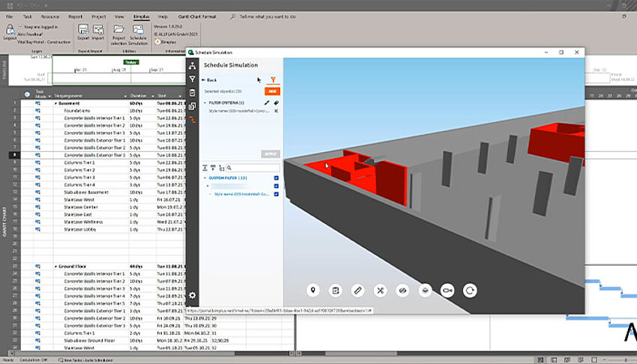The width and height of the screenshot is (637, 364).
Task: Click the Back link in Schedule Simulation
Action: point(211,79)
